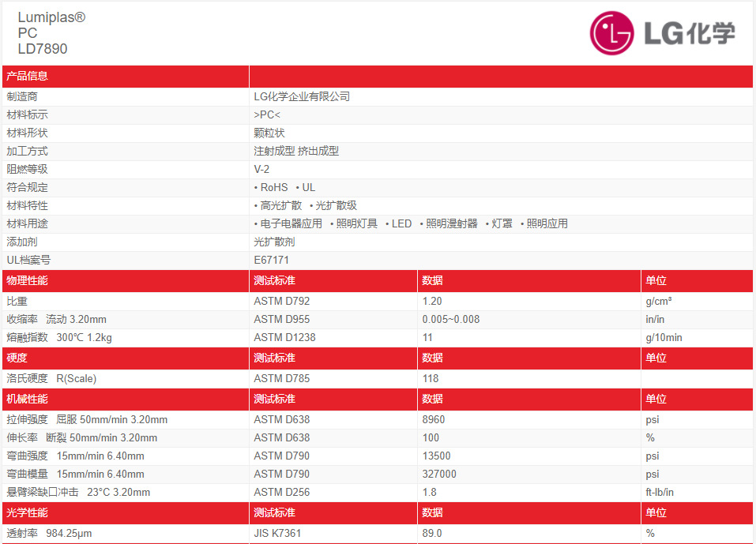756x544 pixels.
Task: Click the JIS K7361 test standard
Action: [277, 533]
